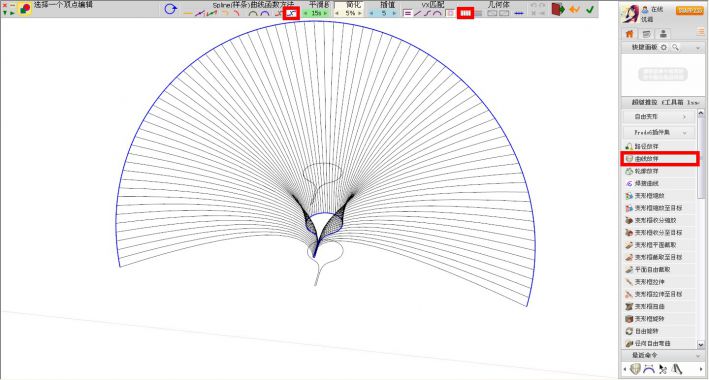Click the magnifier search icon in quick panel
Screen dimensions: 709x380
tap(676, 48)
